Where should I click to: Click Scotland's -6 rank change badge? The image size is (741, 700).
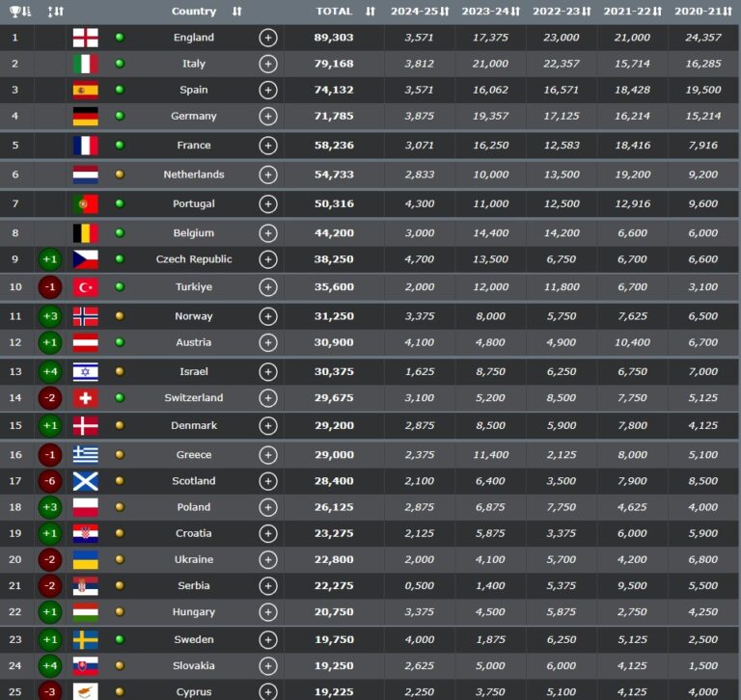[50, 481]
